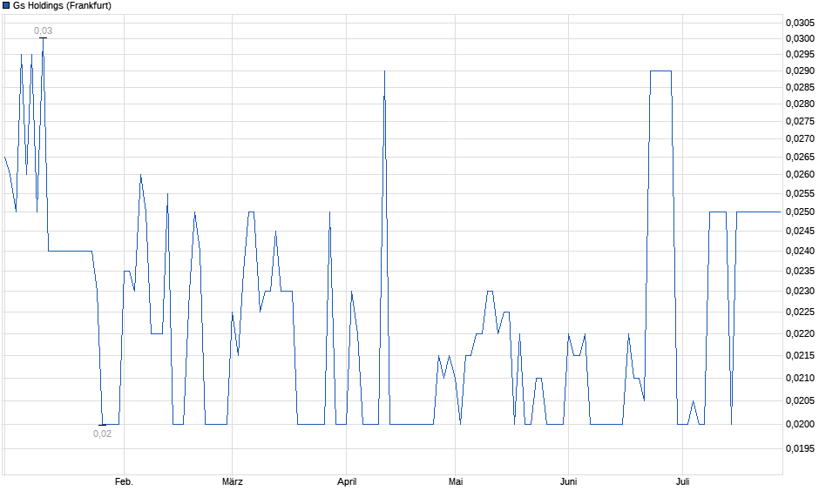Click the '0,0300' price axis value
Viewport: 819px width, 504px height.
pyautogui.click(x=800, y=38)
